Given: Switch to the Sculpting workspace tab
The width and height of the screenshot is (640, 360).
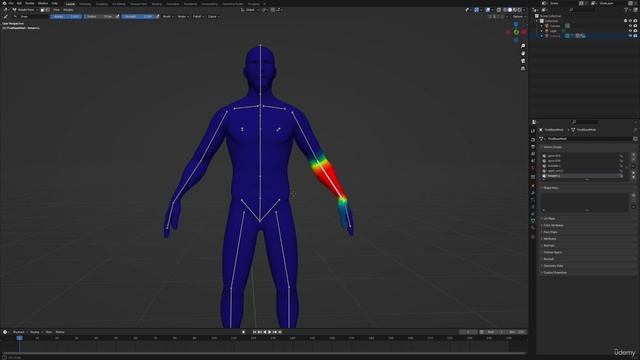Looking at the screenshot, I should [x=102, y=4].
